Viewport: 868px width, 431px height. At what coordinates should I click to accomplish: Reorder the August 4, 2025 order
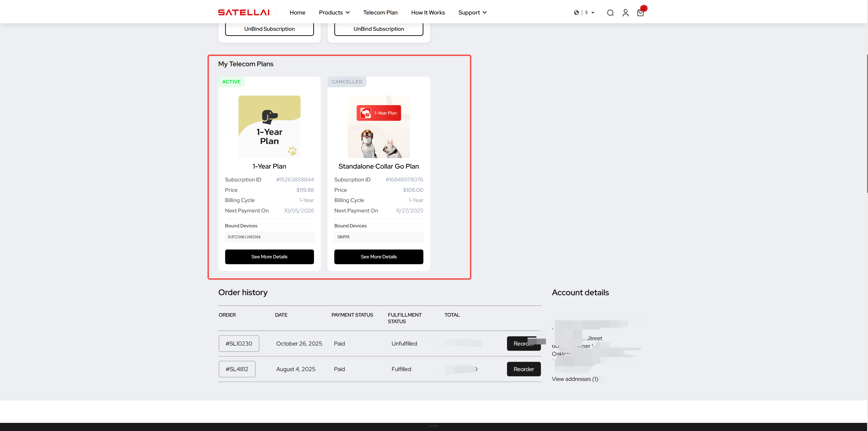(x=523, y=369)
